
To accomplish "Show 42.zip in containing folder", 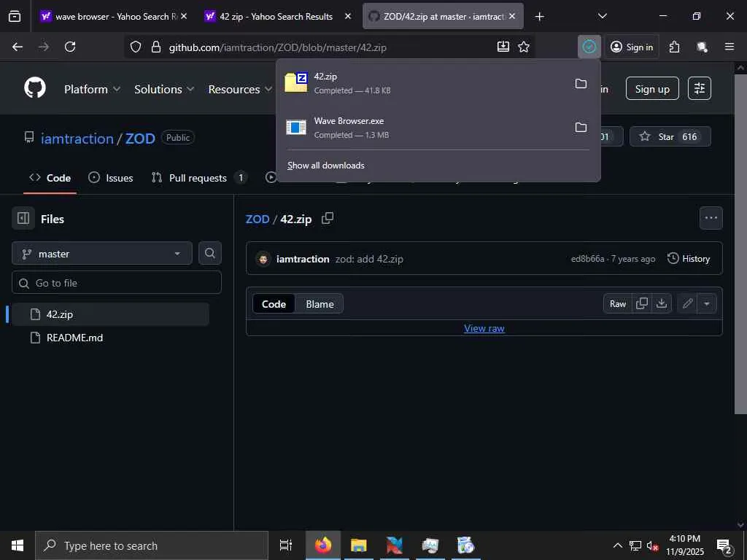I will (x=581, y=84).
